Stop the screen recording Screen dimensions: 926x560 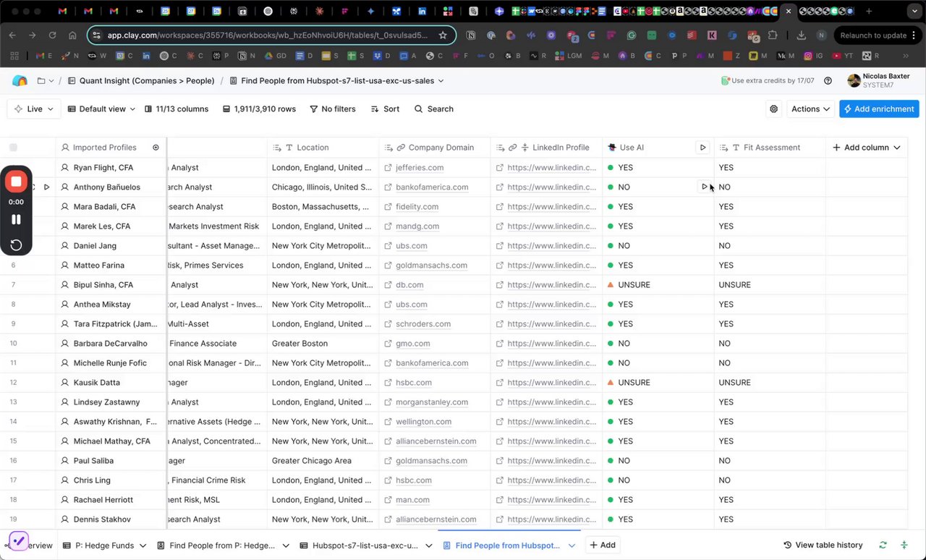pos(16,182)
